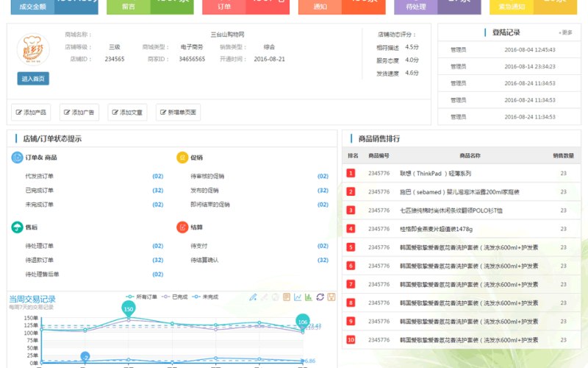Click the 150 peak marker on chart

[x=129, y=308]
